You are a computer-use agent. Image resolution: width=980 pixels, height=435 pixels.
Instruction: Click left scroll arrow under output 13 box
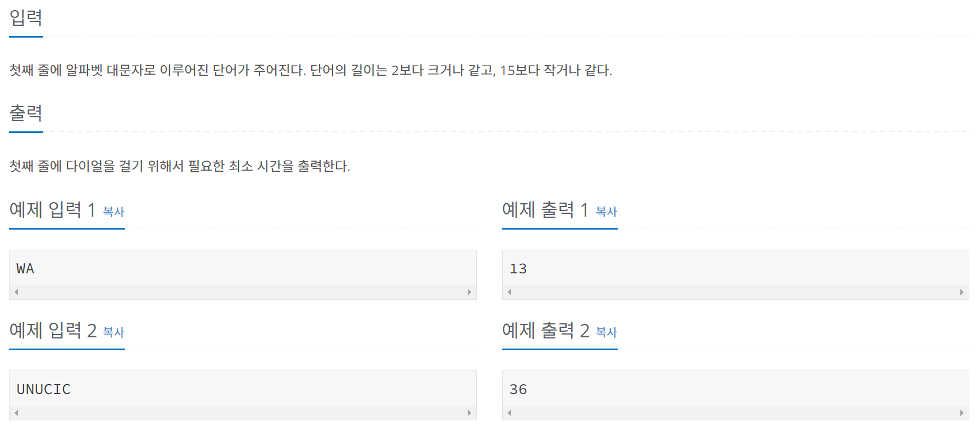point(509,292)
